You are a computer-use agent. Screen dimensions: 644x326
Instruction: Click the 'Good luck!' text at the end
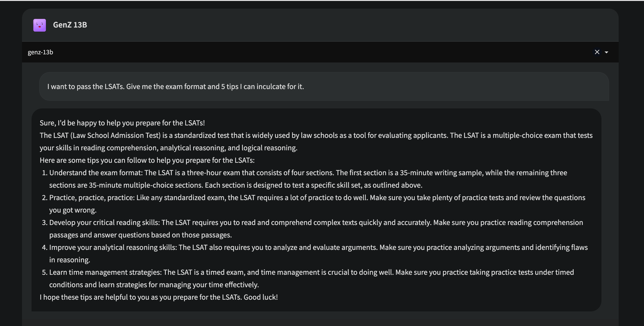261,297
